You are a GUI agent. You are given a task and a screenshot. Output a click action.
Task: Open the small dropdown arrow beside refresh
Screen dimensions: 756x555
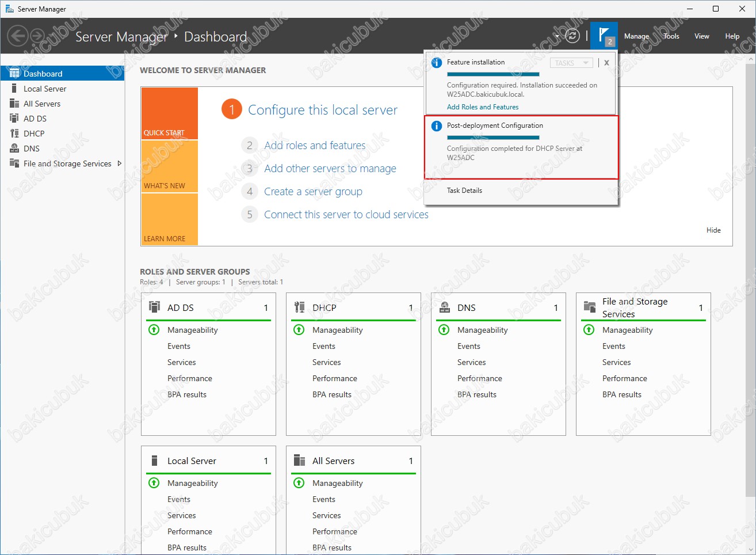(557, 36)
